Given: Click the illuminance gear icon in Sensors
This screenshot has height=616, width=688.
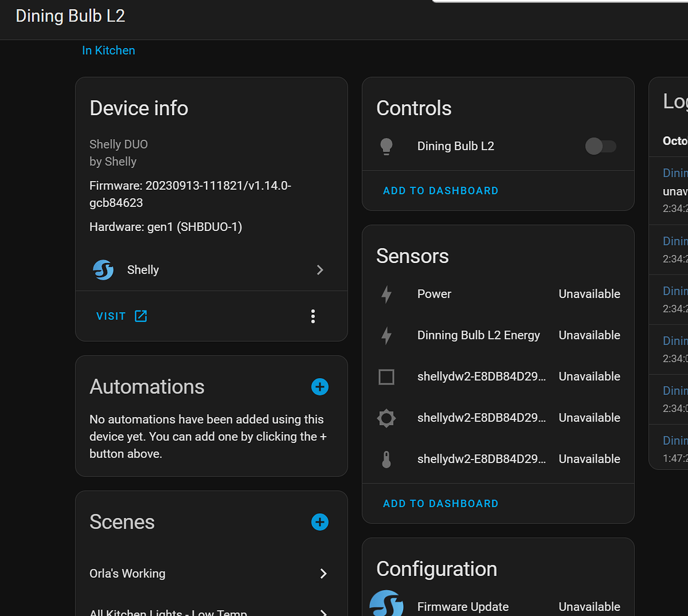Looking at the screenshot, I should coord(387,418).
